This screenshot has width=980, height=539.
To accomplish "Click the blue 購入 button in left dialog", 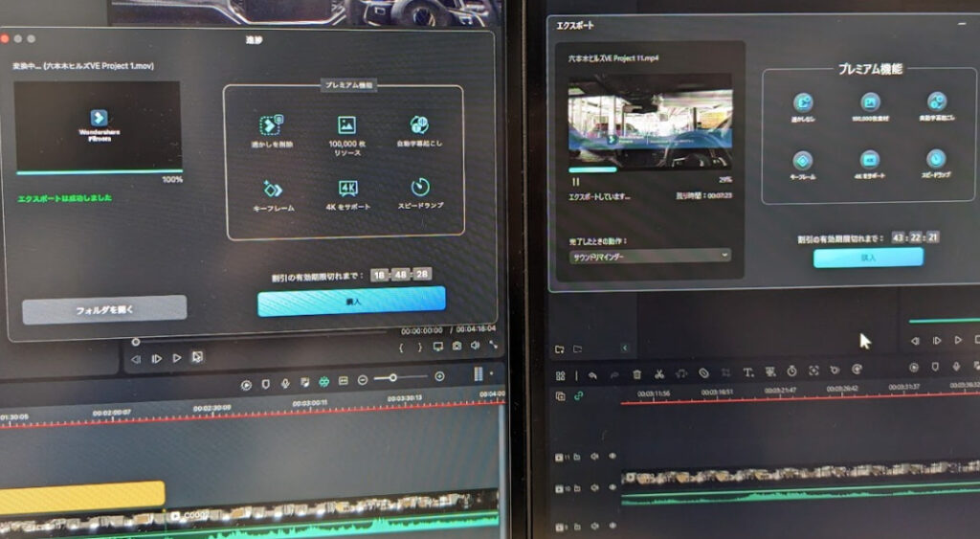I will pyautogui.click(x=351, y=300).
